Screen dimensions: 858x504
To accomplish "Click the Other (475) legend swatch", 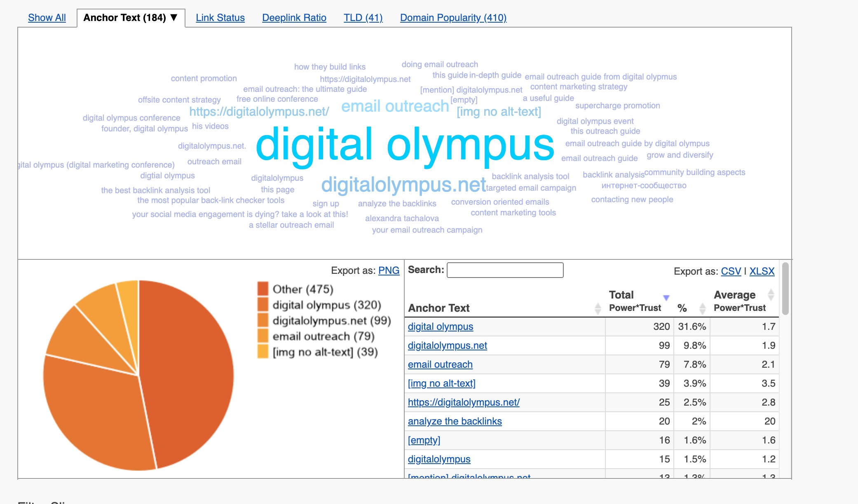I will pos(263,289).
